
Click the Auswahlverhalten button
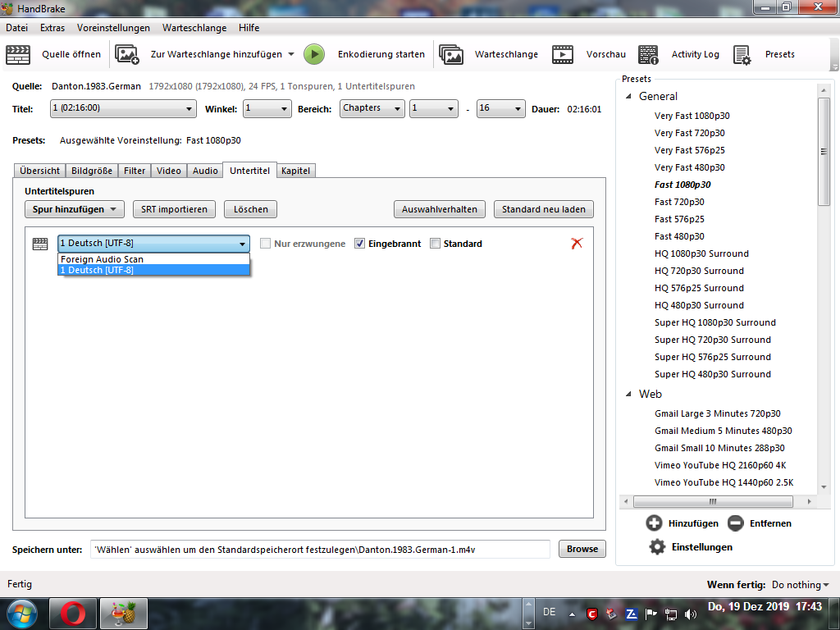tap(440, 209)
